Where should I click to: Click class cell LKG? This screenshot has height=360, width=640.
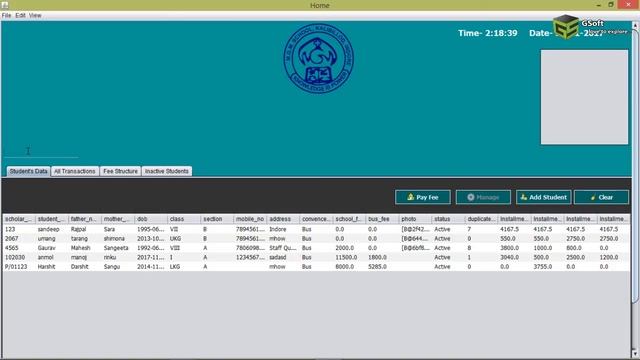coord(175,267)
